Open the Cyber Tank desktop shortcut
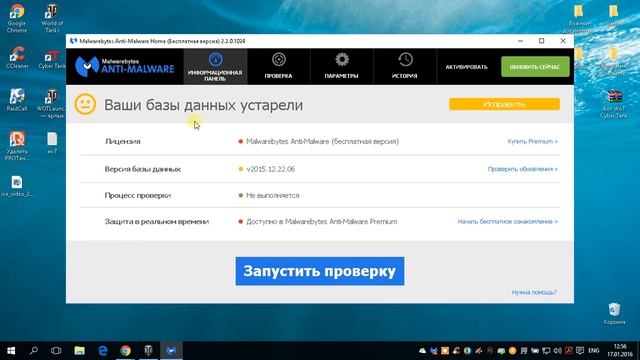The image size is (640, 360). 52,59
